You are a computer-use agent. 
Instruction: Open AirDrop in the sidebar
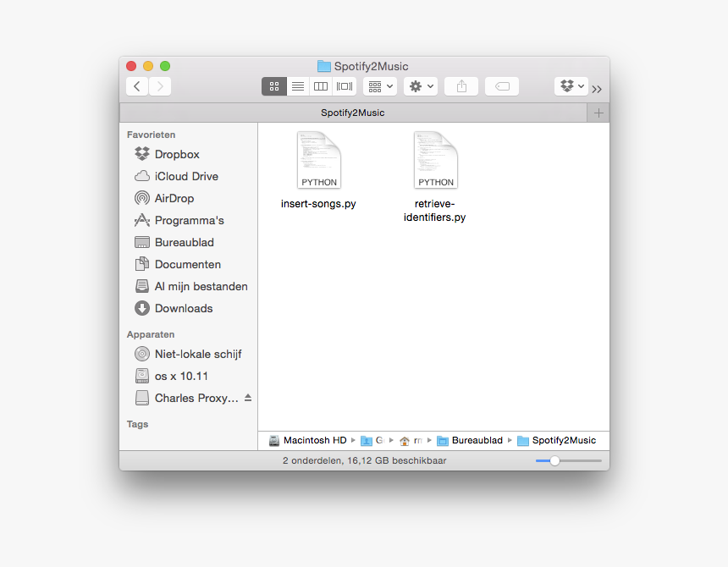[x=188, y=198]
